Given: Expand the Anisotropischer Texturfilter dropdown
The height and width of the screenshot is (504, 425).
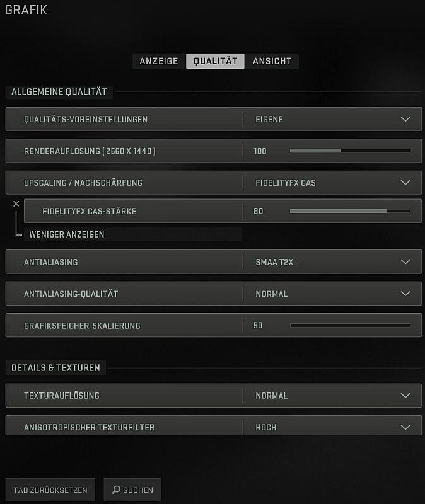Looking at the screenshot, I should point(405,427).
